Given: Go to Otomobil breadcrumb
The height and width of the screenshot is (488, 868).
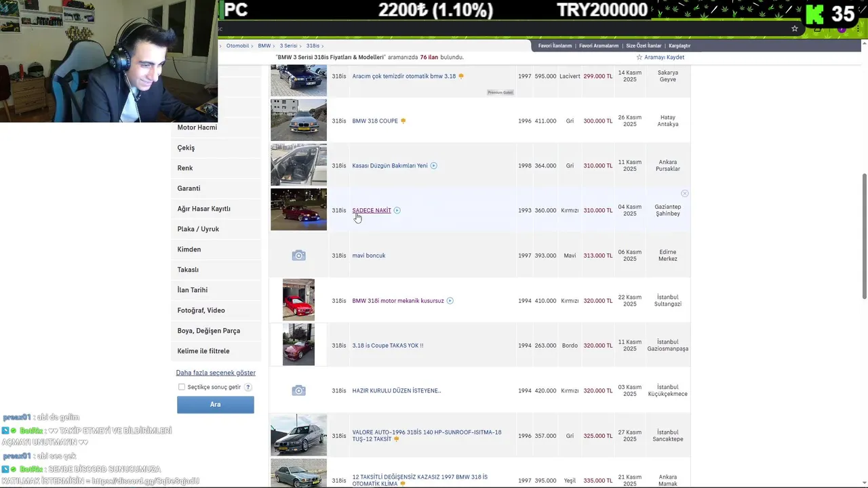Looking at the screenshot, I should [237, 46].
